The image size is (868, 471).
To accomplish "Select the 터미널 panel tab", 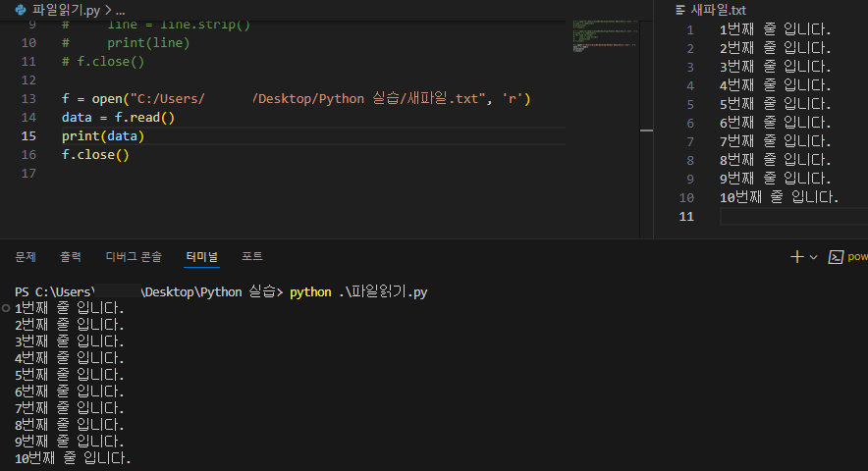I will [201, 256].
